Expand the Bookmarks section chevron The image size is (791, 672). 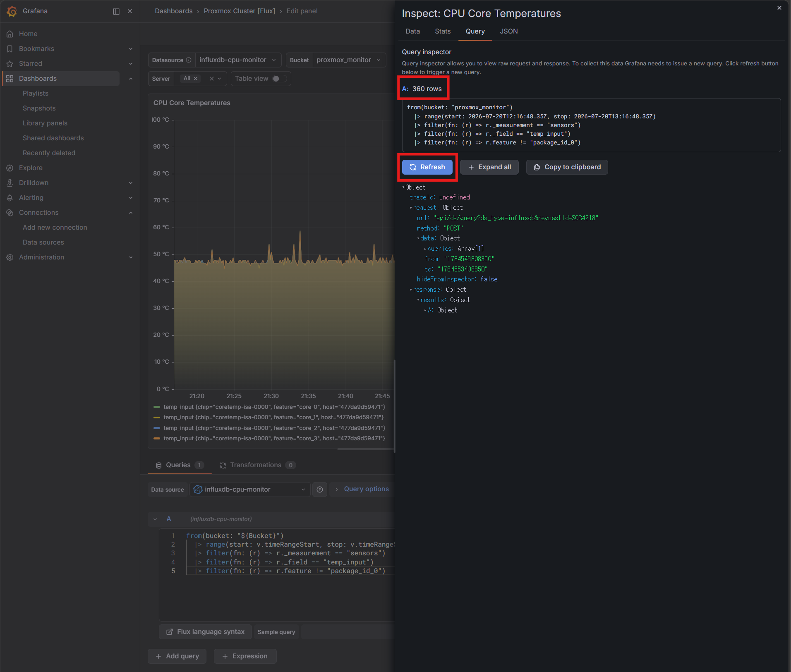point(131,49)
